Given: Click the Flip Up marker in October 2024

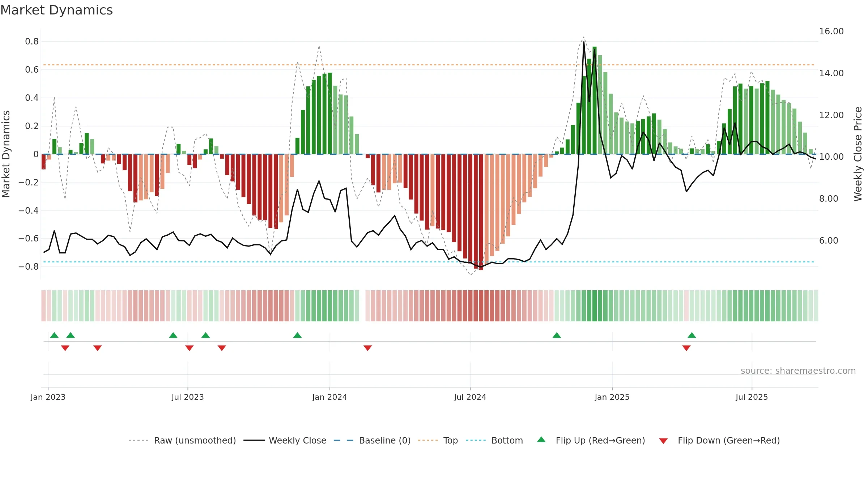Looking at the screenshot, I should (x=557, y=335).
